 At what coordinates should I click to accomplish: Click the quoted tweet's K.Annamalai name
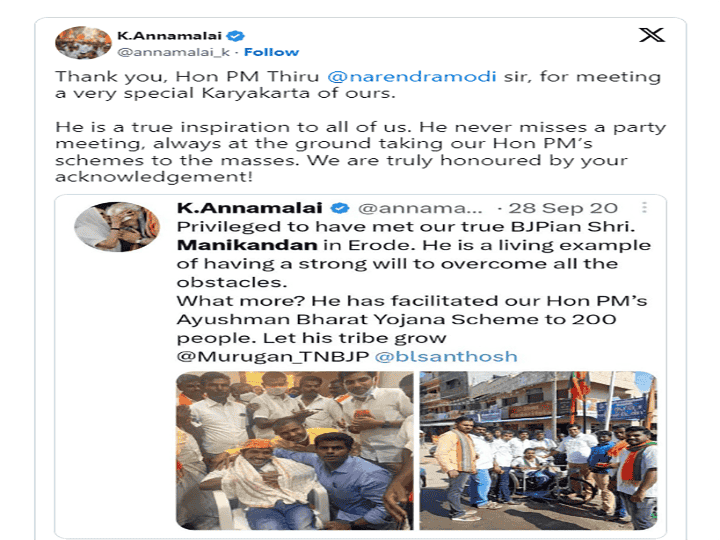250,208
